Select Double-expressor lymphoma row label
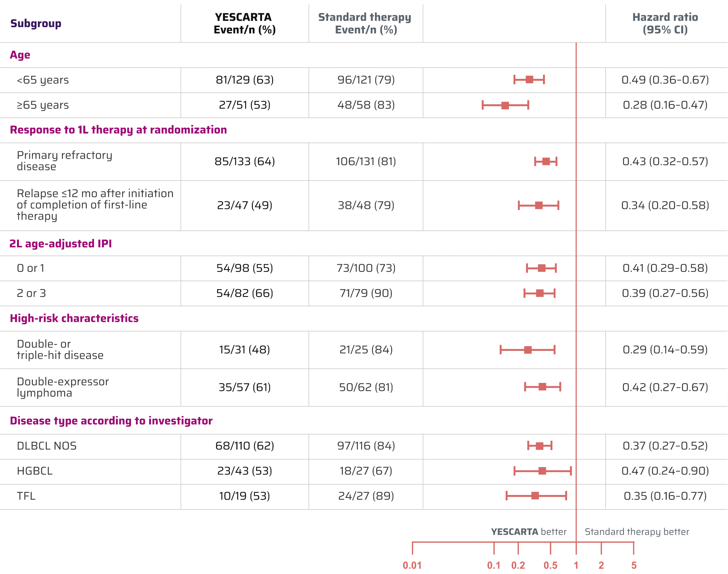728x574 pixels. point(63,387)
